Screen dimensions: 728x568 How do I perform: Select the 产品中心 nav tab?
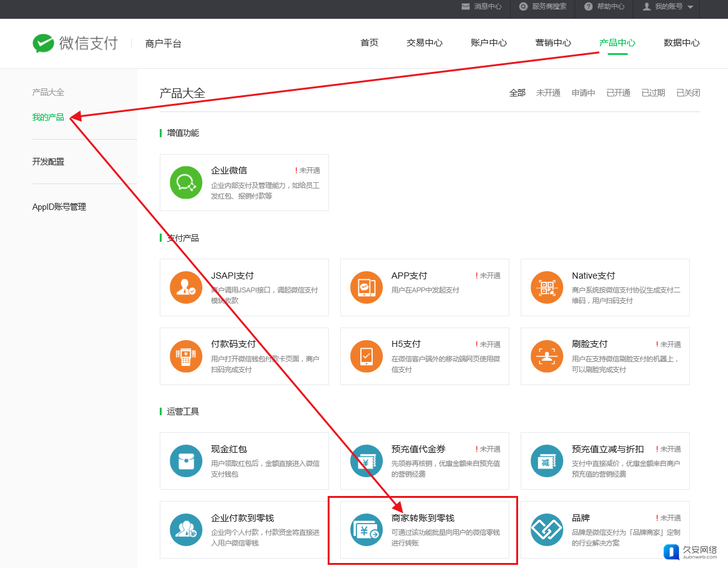618,43
